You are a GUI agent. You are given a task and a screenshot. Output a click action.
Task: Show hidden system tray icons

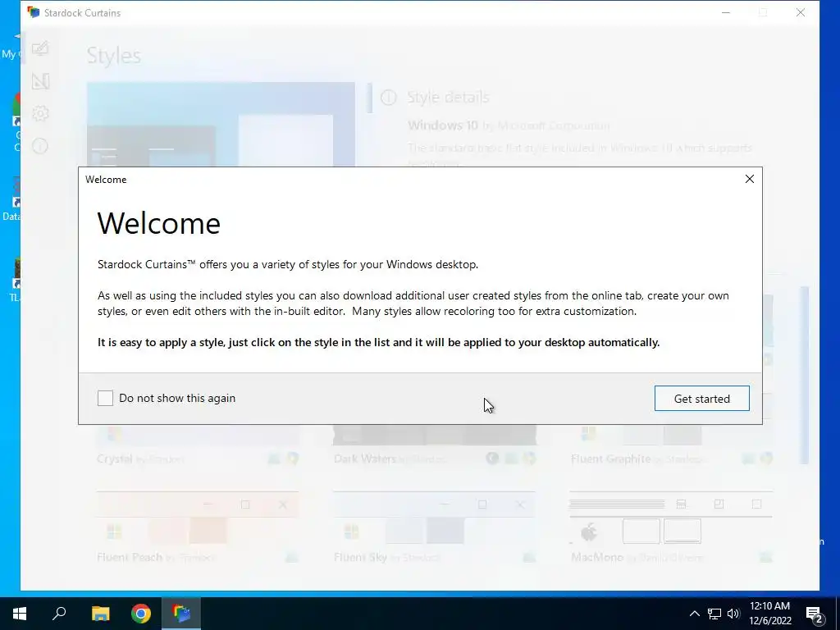(x=694, y=614)
